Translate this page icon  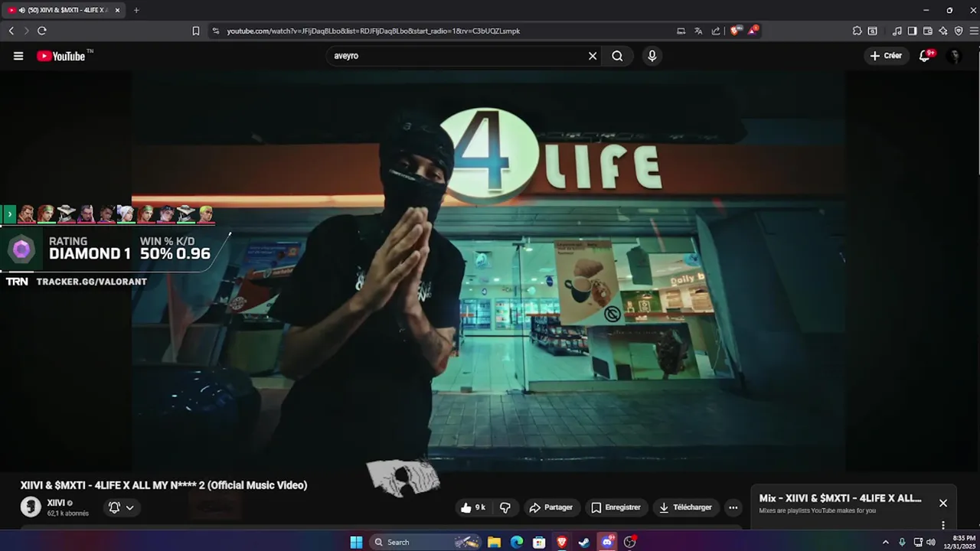pos(698,31)
